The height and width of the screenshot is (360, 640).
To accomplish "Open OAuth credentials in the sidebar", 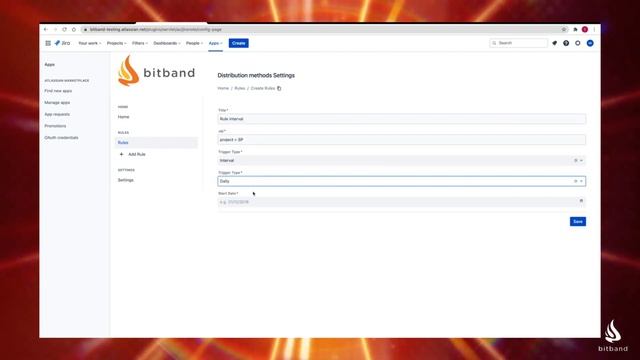I will (x=61, y=138).
